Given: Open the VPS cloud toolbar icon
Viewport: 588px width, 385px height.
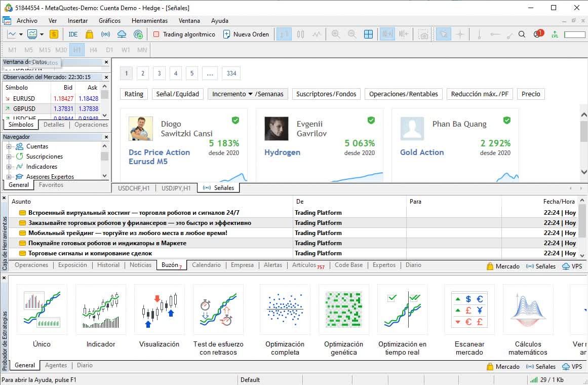Looking at the screenshot, I should [x=122, y=34].
